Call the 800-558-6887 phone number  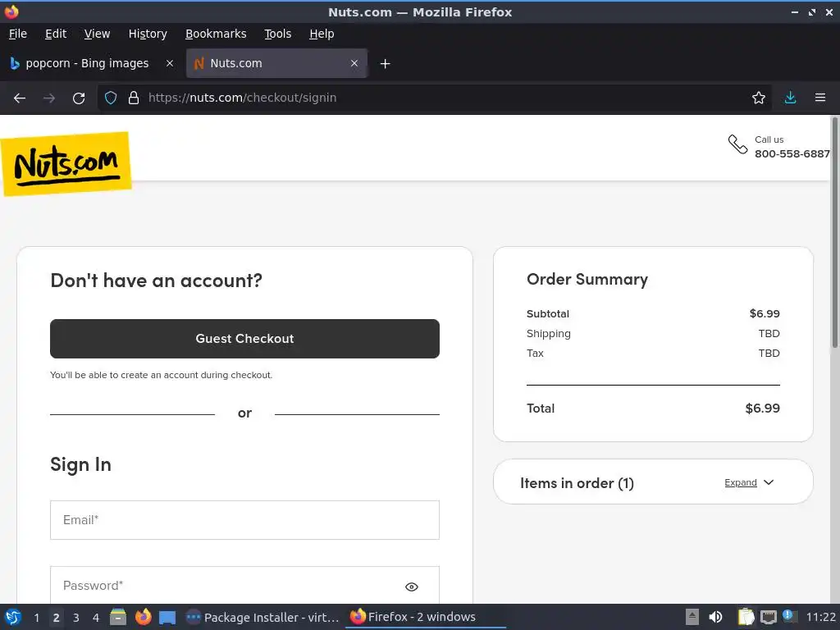click(x=792, y=153)
